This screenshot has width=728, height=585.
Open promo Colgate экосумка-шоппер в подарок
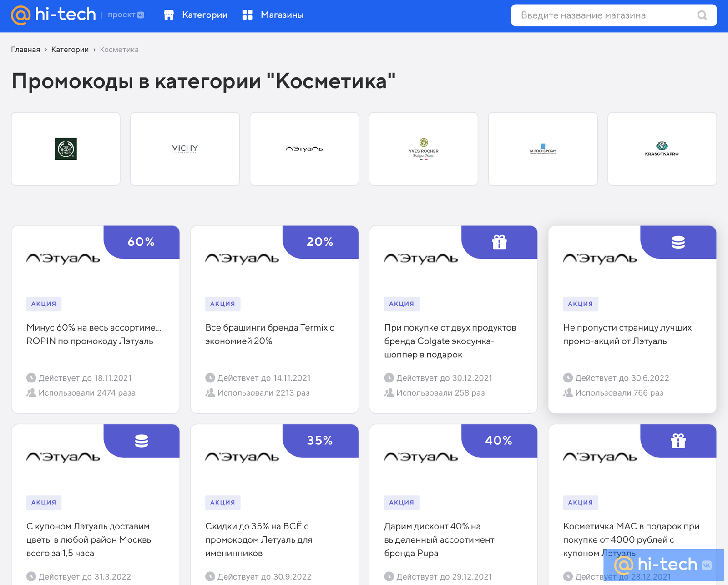[450, 341]
